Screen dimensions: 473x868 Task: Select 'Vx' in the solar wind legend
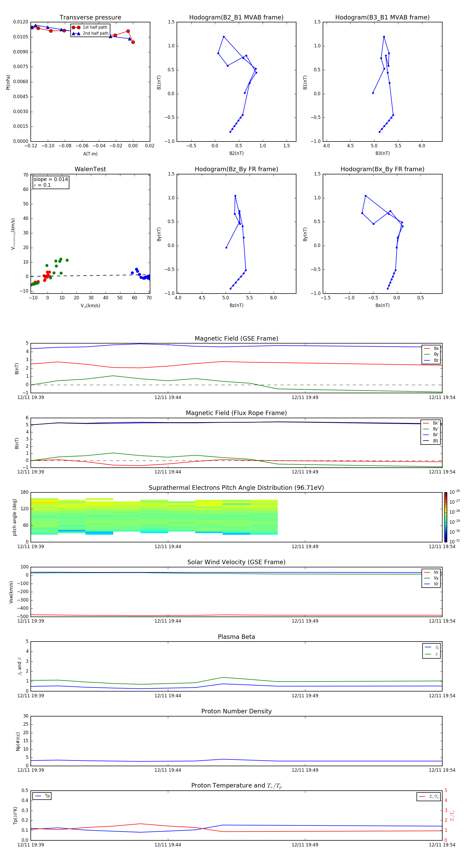[431, 572]
